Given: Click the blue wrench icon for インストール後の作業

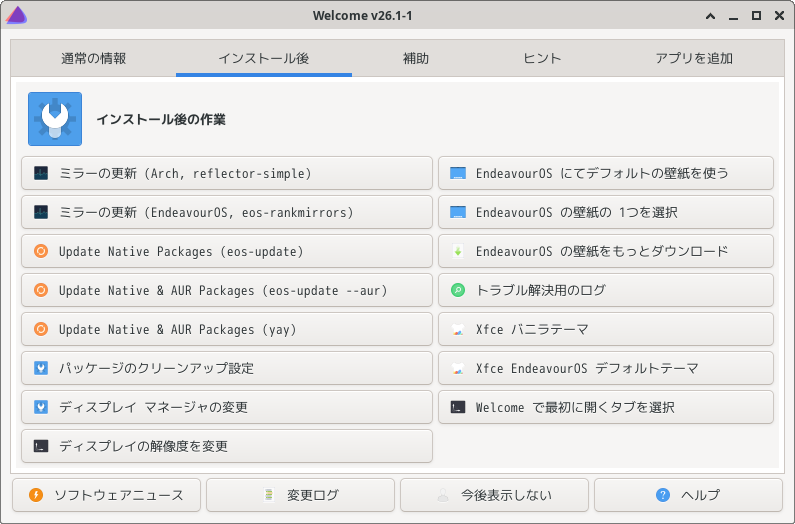Looking at the screenshot, I should coord(55,119).
